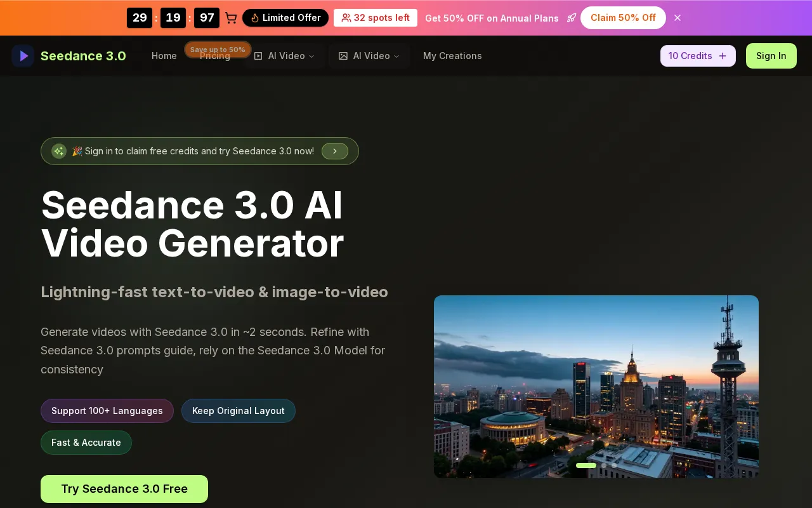This screenshot has width=812, height=508.
Task: Click the flame icon in Limited Offer badge
Action: click(x=255, y=18)
